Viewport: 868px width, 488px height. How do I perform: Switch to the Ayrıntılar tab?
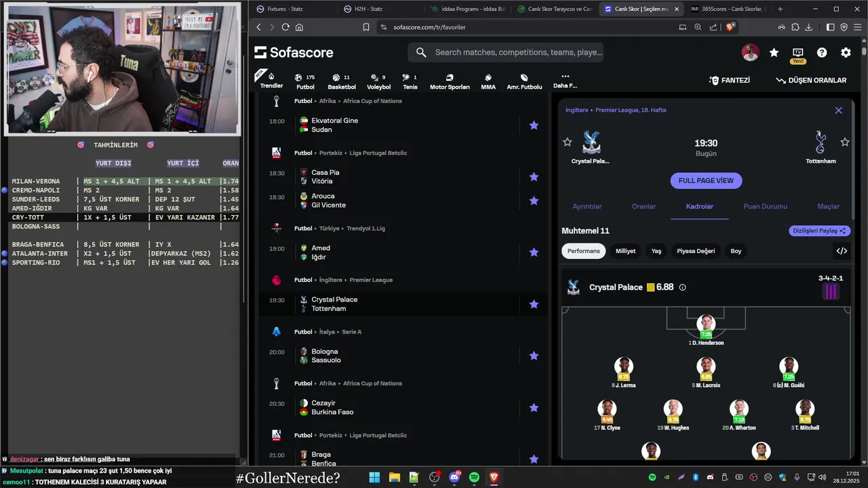pos(587,206)
